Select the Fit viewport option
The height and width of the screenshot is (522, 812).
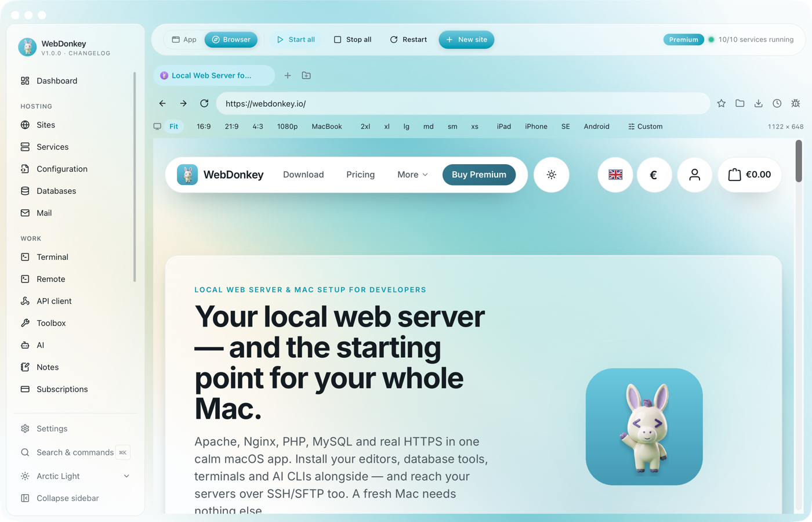174,126
